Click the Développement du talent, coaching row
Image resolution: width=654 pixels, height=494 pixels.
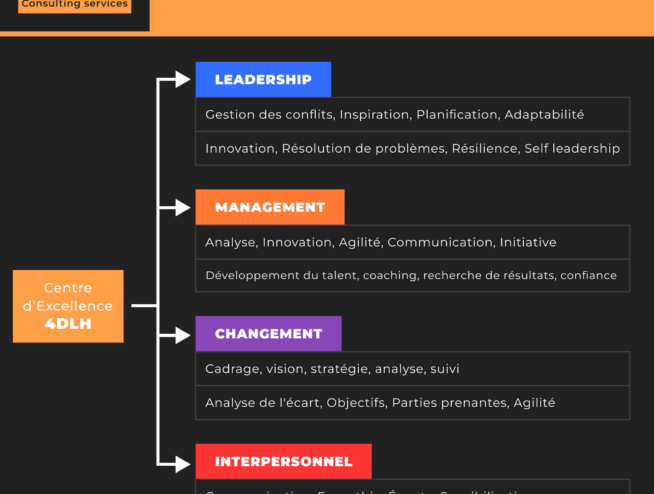pos(413,275)
